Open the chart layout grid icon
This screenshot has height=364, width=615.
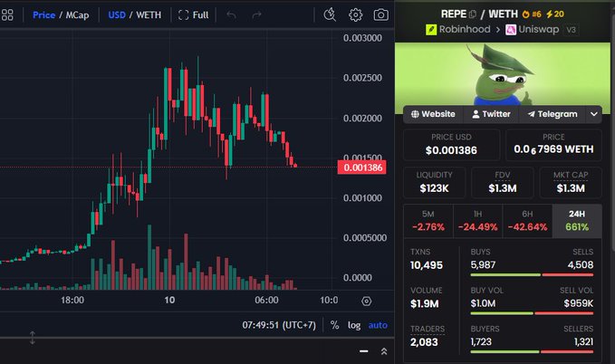click(x=7, y=14)
